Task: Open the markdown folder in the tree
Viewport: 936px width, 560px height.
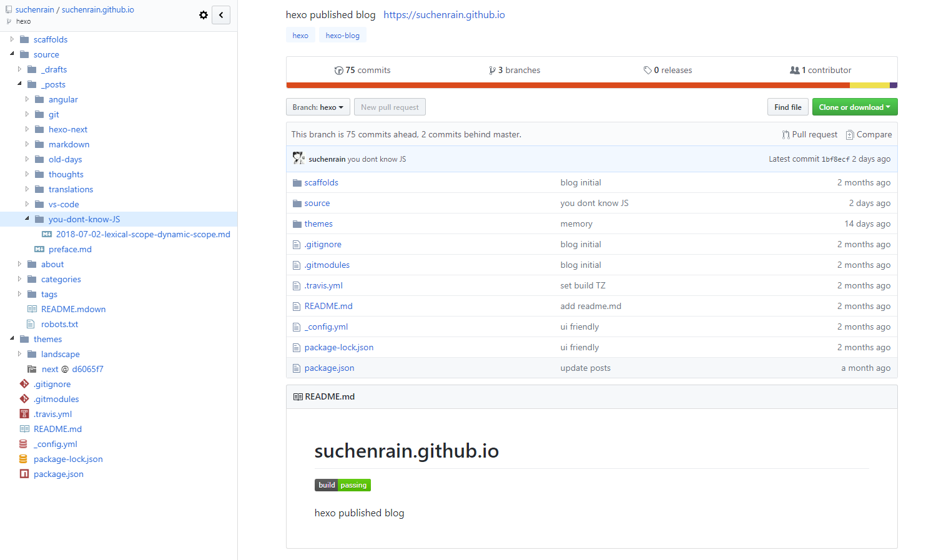Action: point(69,144)
